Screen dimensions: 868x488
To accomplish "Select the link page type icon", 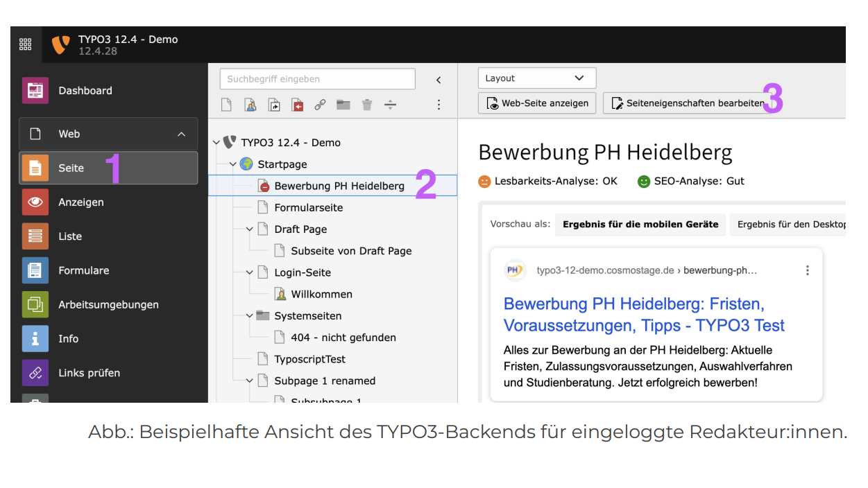I will point(320,105).
